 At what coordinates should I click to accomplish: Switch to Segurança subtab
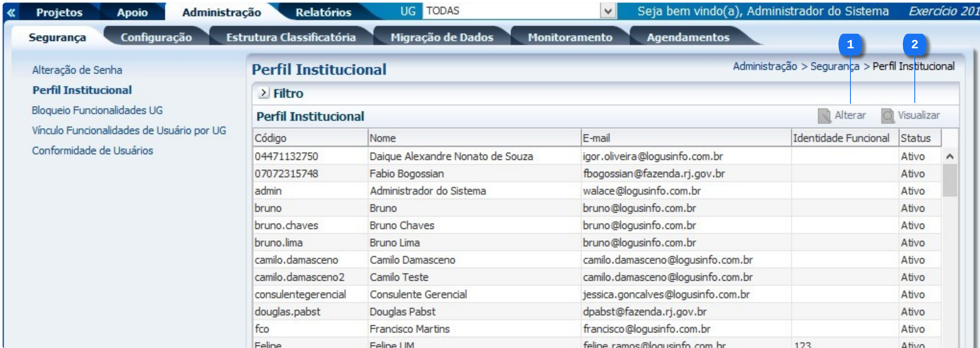pyautogui.click(x=57, y=38)
